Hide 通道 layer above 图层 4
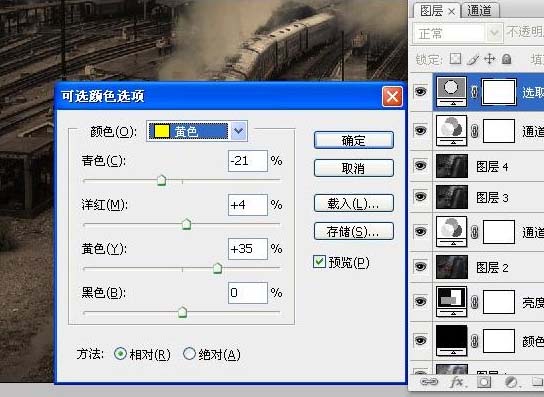This screenshot has height=397, width=544. click(420, 130)
